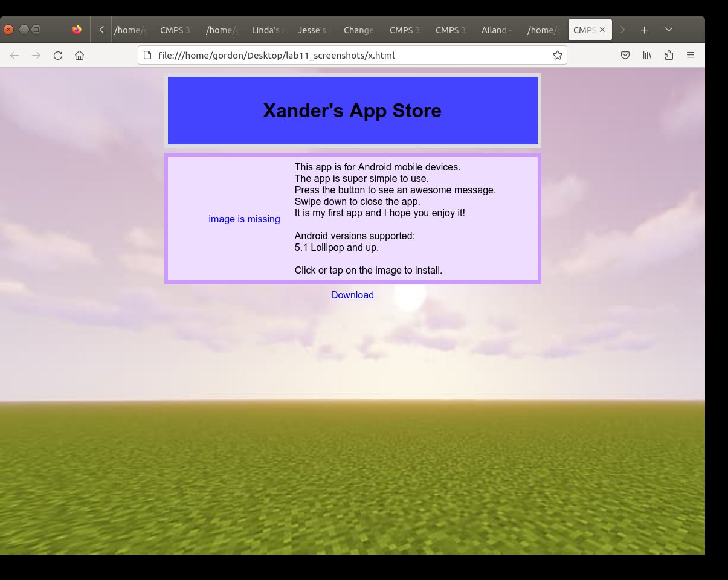
Task: Switch to the Jesse's tab
Action: pyautogui.click(x=314, y=30)
